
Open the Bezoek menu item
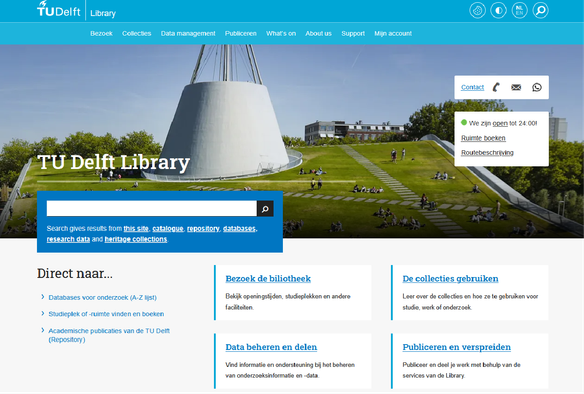click(101, 34)
